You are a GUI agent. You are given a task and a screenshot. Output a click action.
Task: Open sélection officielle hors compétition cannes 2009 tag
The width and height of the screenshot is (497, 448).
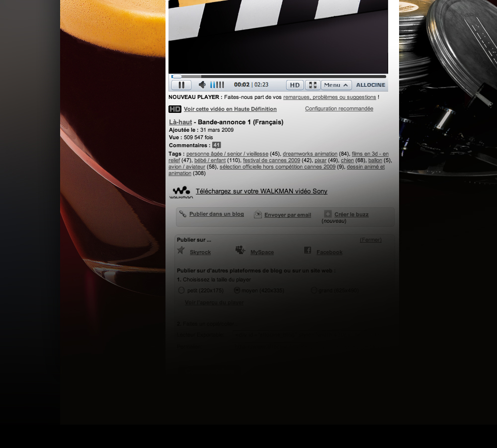pos(278,167)
